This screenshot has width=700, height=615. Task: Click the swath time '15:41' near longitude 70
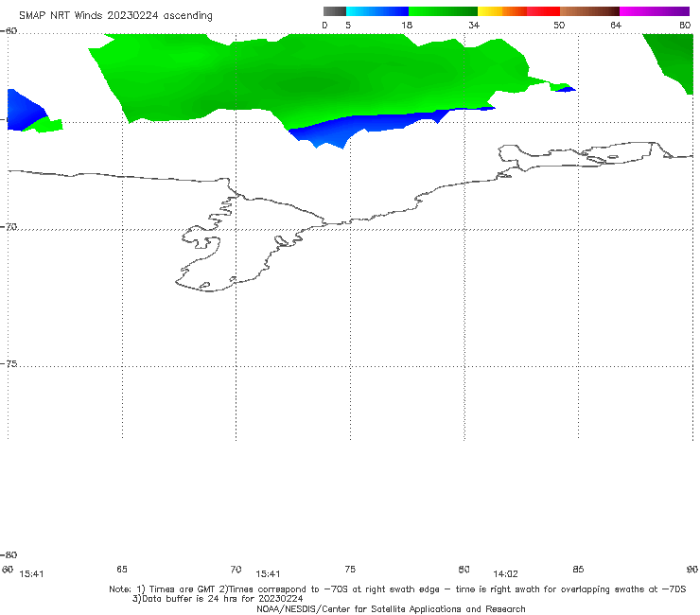[x=268, y=574]
